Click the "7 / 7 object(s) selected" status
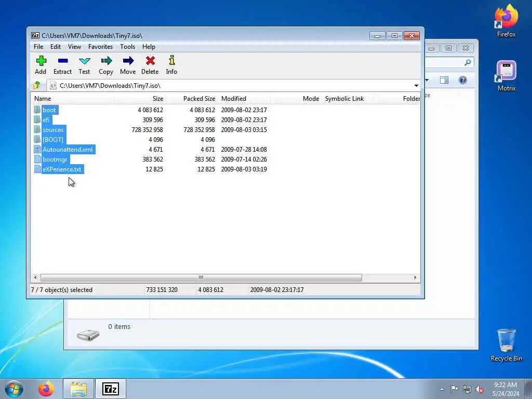The width and height of the screenshot is (532, 399). click(x=62, y=290)
